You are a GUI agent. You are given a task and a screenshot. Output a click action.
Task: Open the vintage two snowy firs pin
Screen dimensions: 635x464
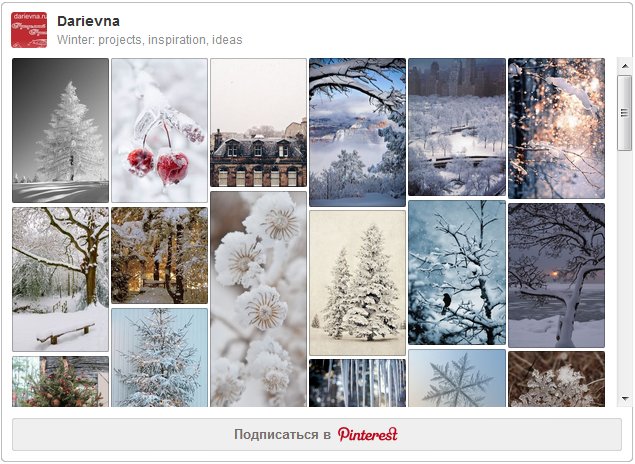pos(357,283)
